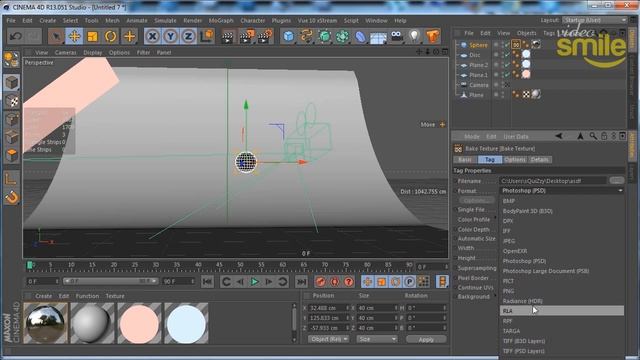640x360 pixels.
Task: Open the Format Photoshop (PSD) combo box
Action: [562, 191]
